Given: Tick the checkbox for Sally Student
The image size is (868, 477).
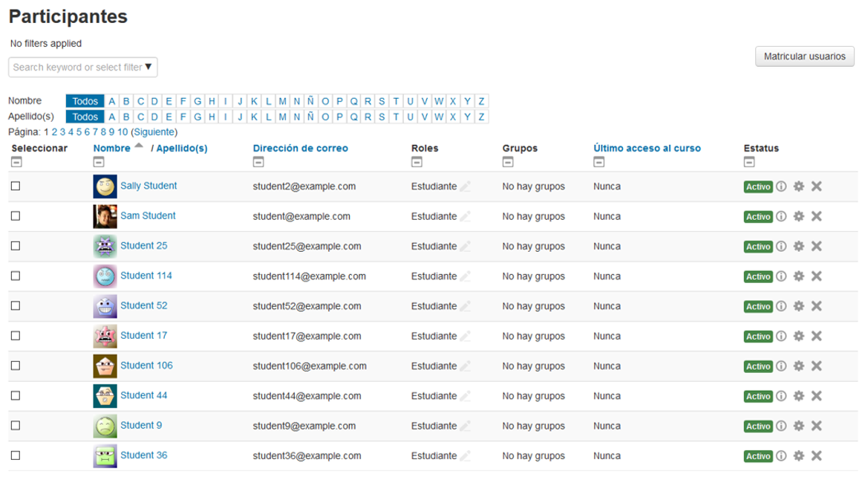Looking at the screenshot, I should tap(16, 186).
